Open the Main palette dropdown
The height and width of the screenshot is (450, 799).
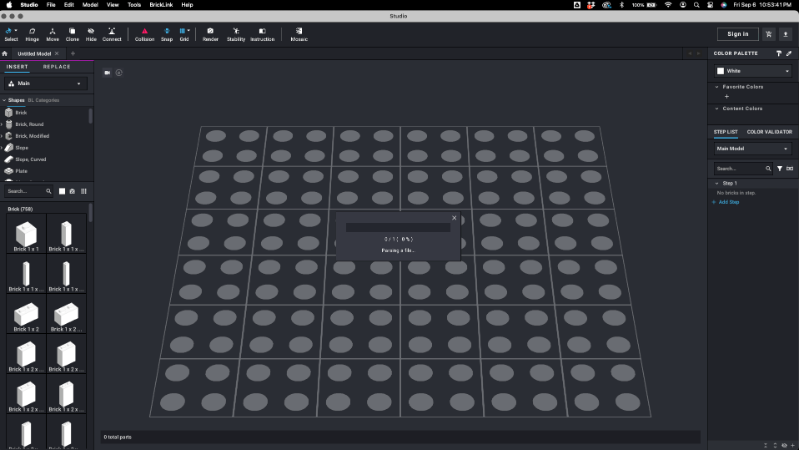pos(47,84)
